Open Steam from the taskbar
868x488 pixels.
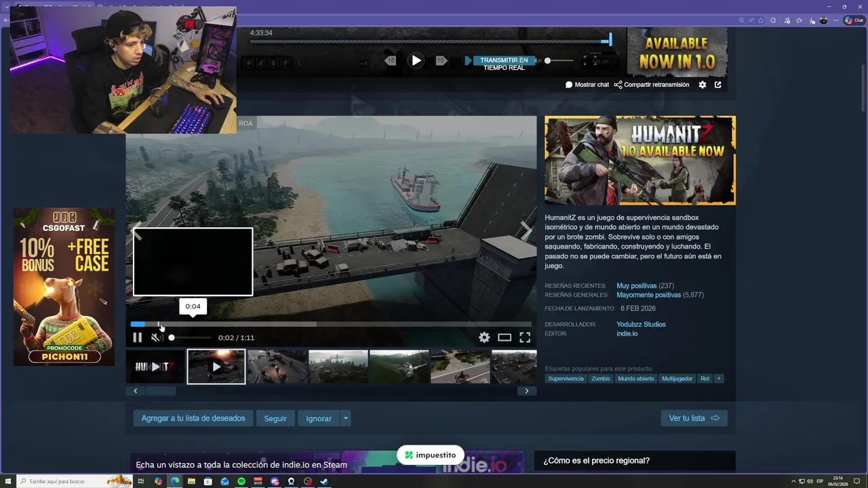click(x=324, y=481)
